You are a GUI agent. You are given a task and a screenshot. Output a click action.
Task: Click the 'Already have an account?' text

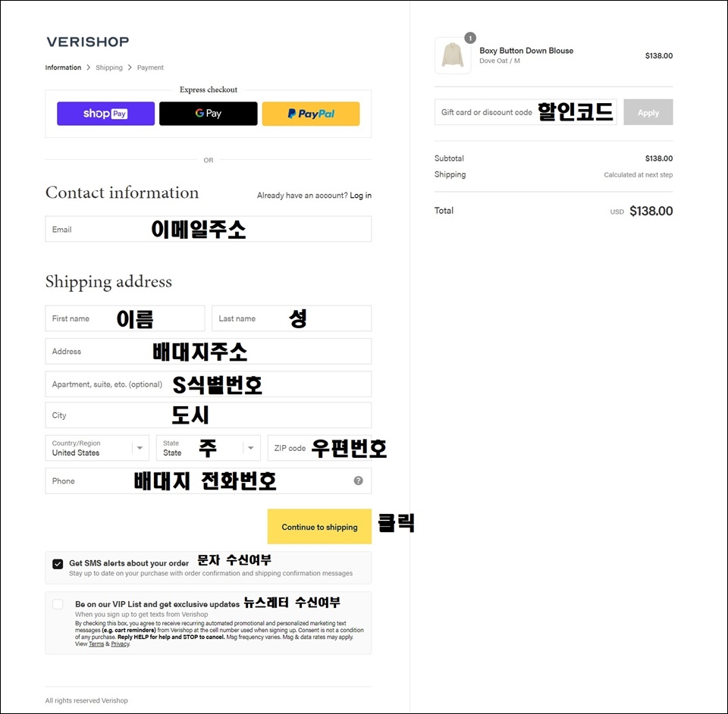pos(303,196)
